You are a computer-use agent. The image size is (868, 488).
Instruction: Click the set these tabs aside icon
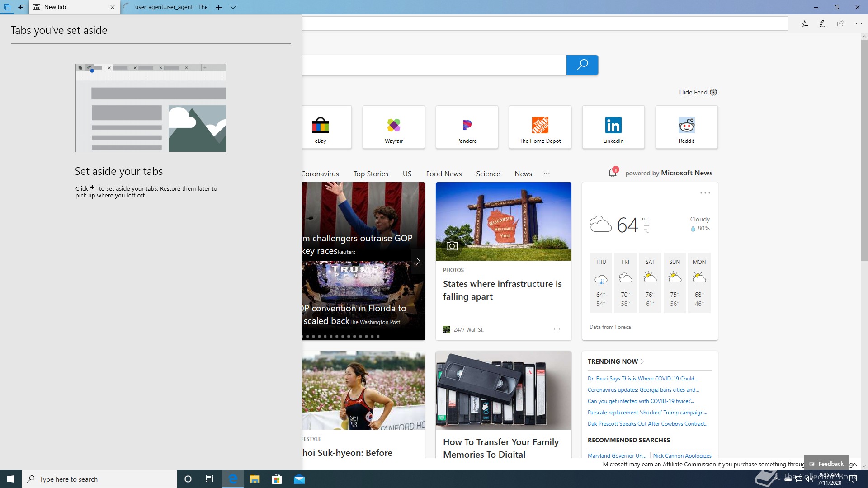click(x=22, y=7)
